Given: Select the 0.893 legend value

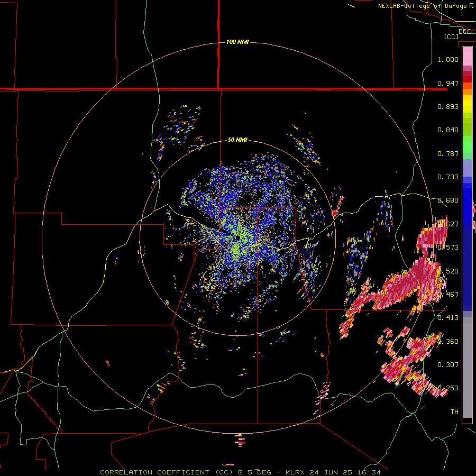Looking at the screenshot, I should point(448,106).
